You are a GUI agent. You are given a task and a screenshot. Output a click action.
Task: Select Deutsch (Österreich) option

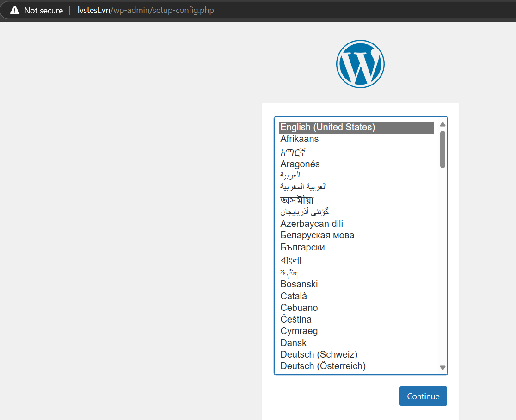(x=356, y=366)
